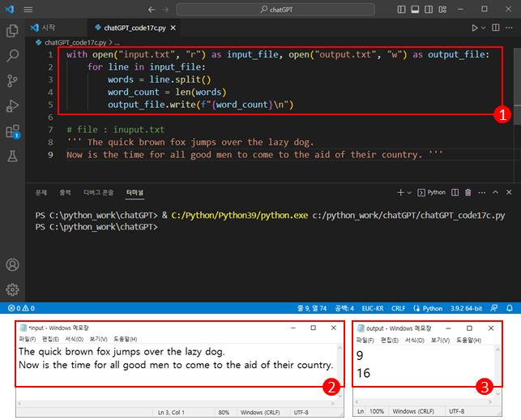Open 서식(O) menu in input Notepad
Screen dimensions: 521x420
tap(74, 339)
